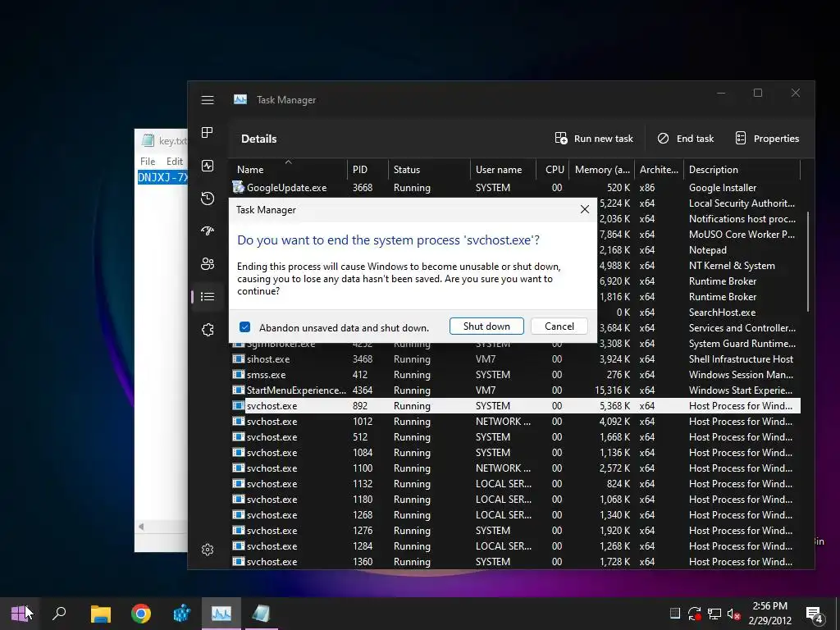This screenshot has height=630, width=840.
Task: Click the Windows Session Manager description
Action: coord(741,374)
